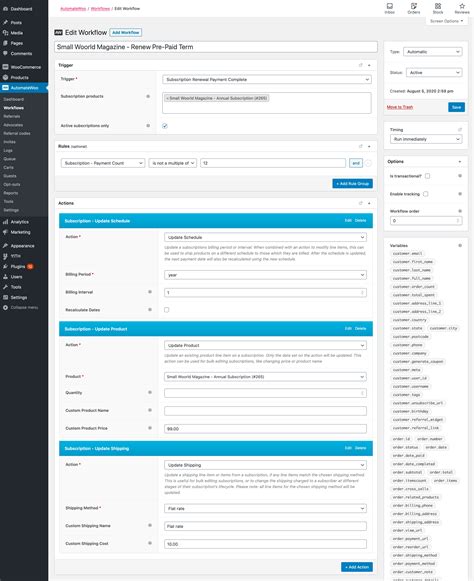Show help tooltip for Custom Shipping Cost

click(150, 543)
